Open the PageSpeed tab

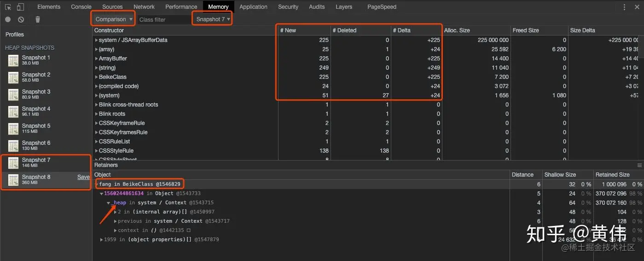point(382,7)
